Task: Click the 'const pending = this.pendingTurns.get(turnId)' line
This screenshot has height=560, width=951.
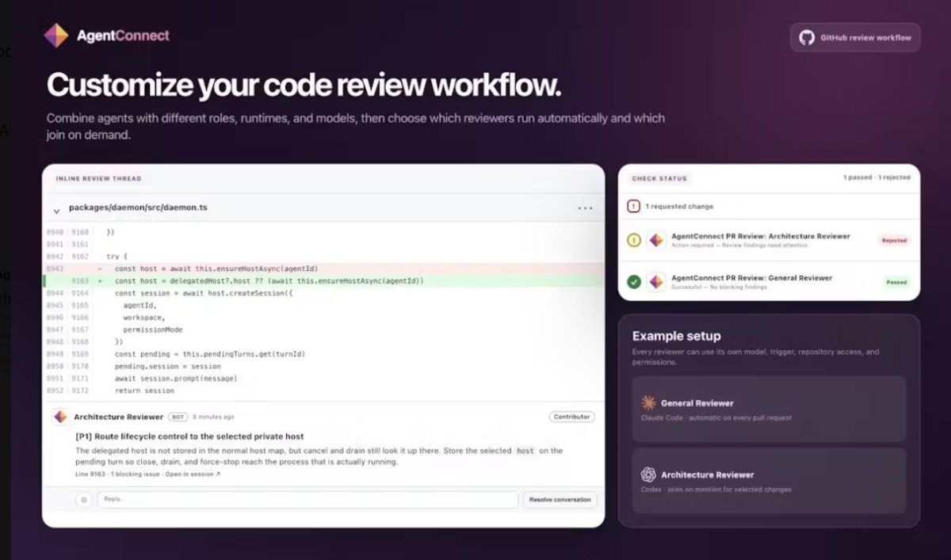Action: (x=210, y=354)
